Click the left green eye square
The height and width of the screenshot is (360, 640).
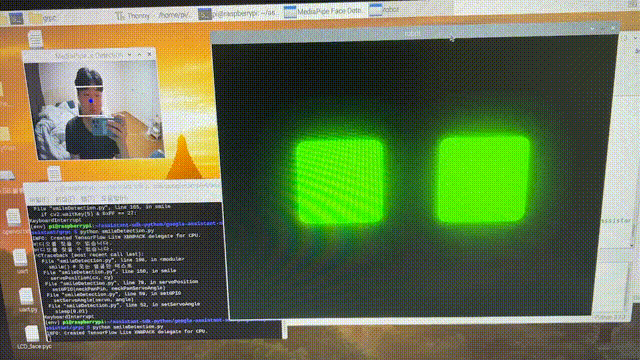340,182
